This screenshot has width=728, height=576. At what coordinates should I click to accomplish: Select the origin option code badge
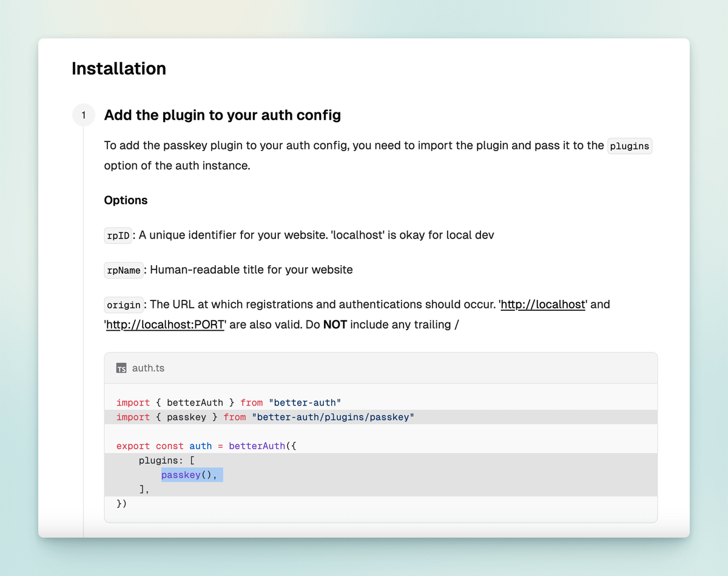point(124,304)
